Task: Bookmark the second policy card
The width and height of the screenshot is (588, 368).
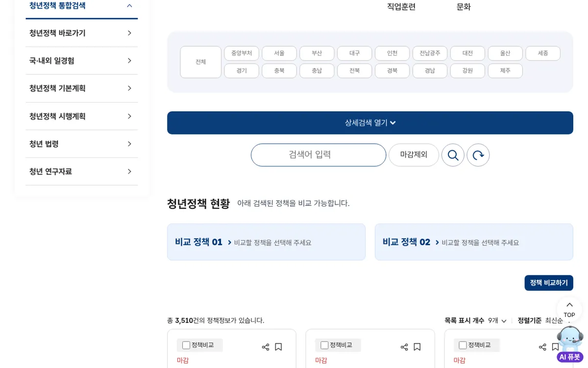Action: [x=417, y=347]
